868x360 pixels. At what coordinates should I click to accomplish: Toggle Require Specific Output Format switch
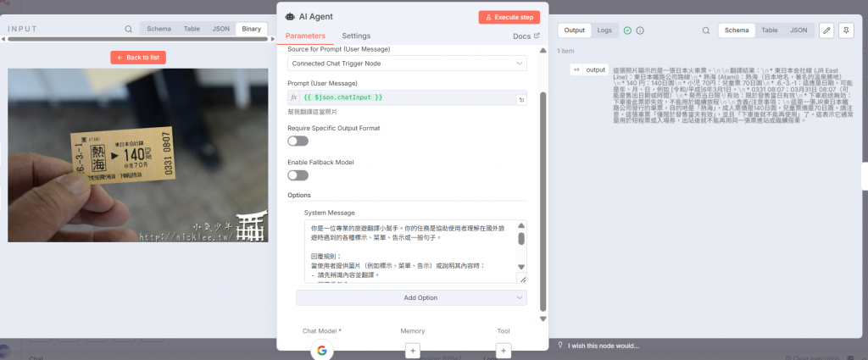(x=298, y=141)
